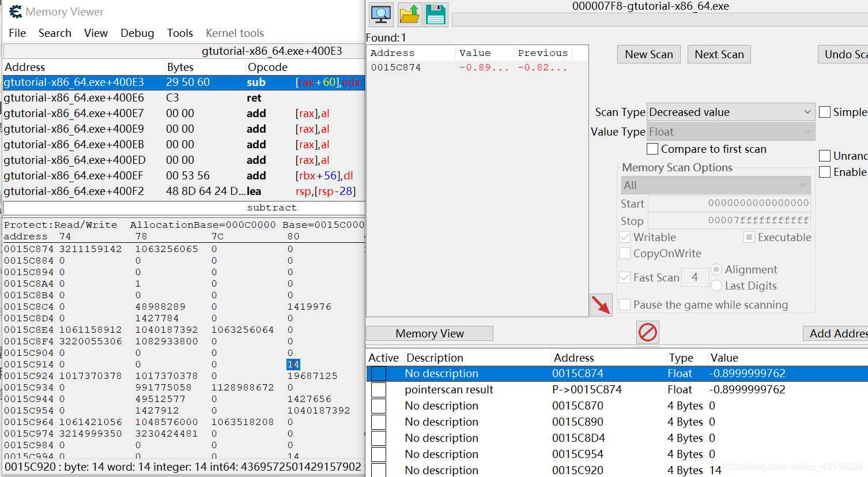
Task: Select value 14 of 0015C920 entry
Action: [x=715, y=471]
